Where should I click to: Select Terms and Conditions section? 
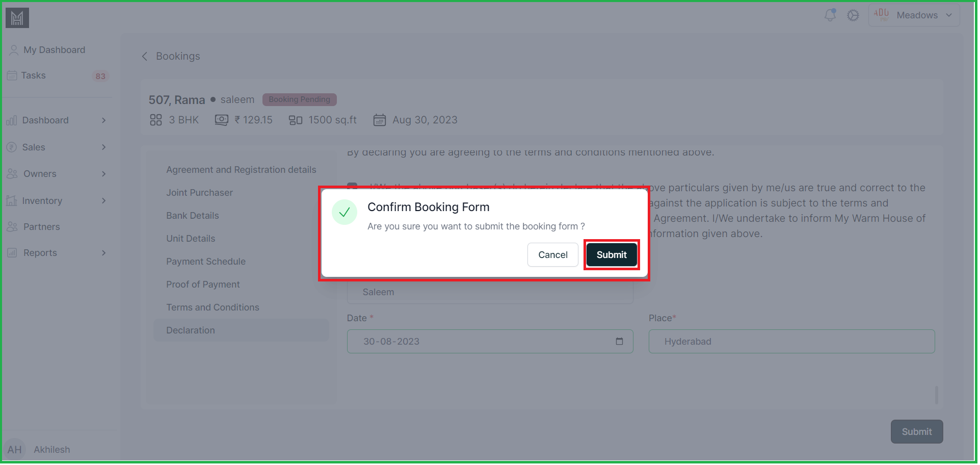tap(241, 307)
